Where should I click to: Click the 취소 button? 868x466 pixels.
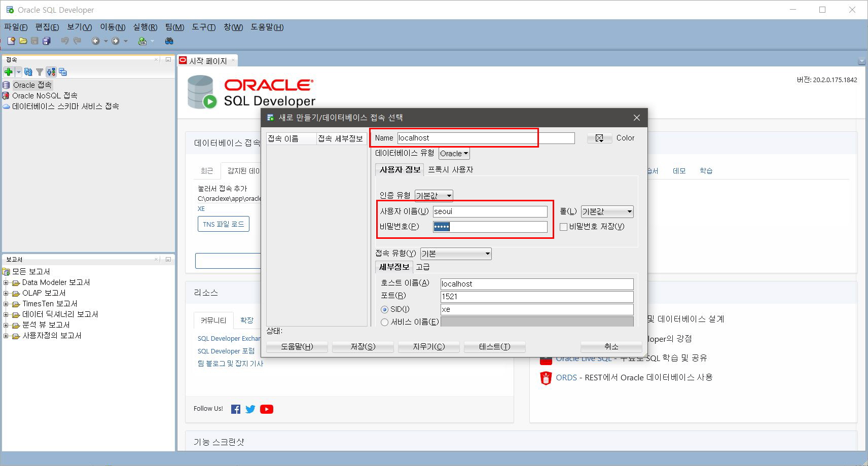click(x=611, y=347)
